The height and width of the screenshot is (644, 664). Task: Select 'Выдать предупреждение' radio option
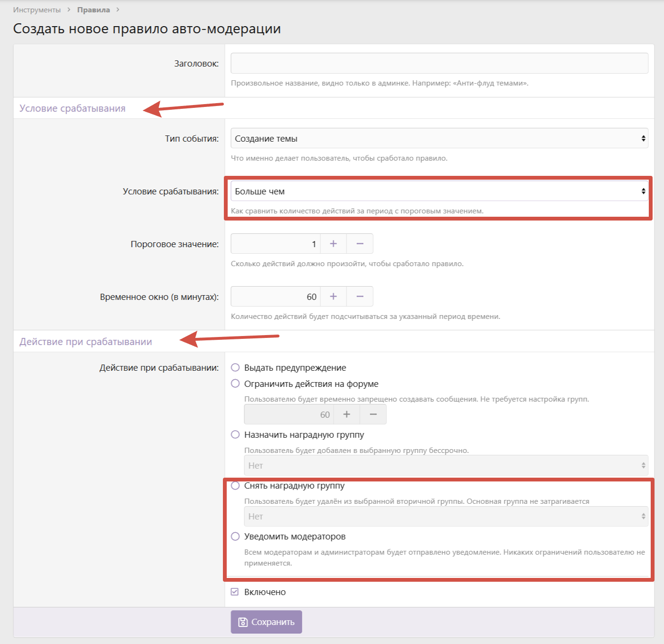[x=235, y=367]
